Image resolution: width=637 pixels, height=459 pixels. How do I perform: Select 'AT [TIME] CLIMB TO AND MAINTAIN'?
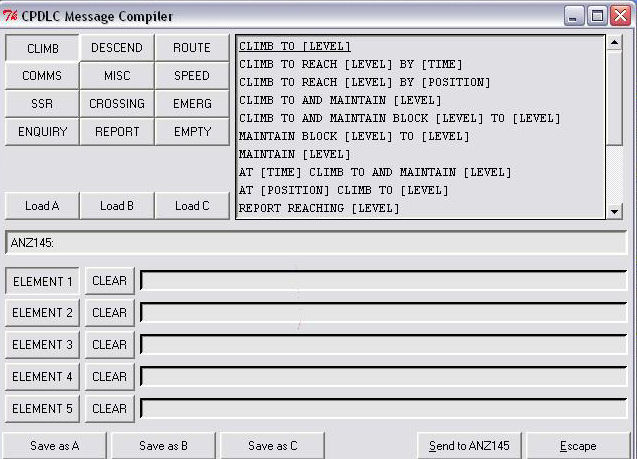[375, 172]
